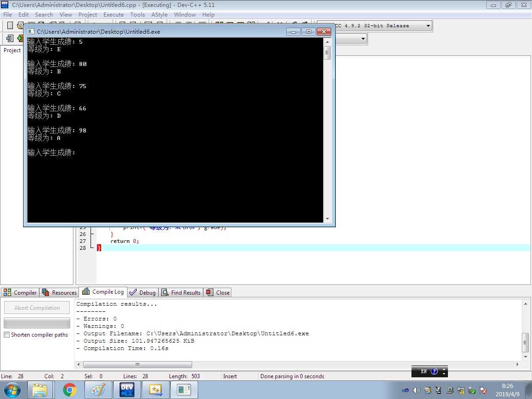The height and width of the screenshot is (399, 532).
Task: Click the display pen tray icon beside the speaker
Action: pos(428,390)
